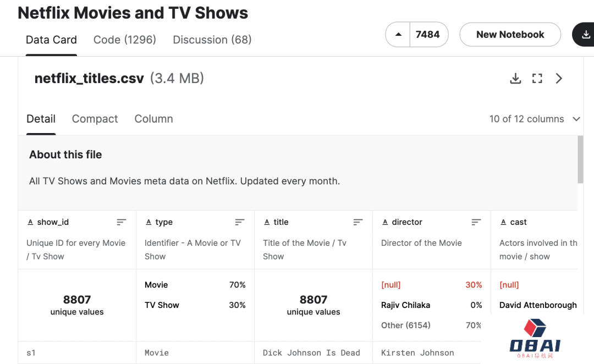Screen dimensions: 594x364
Task: Go to the Data Card tab
Action: (51, 40)
